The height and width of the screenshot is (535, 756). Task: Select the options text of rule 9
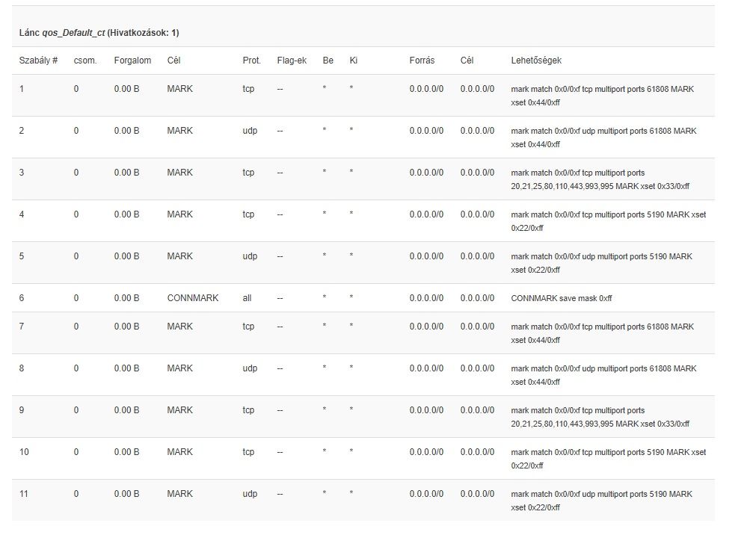tap(600, 417)
